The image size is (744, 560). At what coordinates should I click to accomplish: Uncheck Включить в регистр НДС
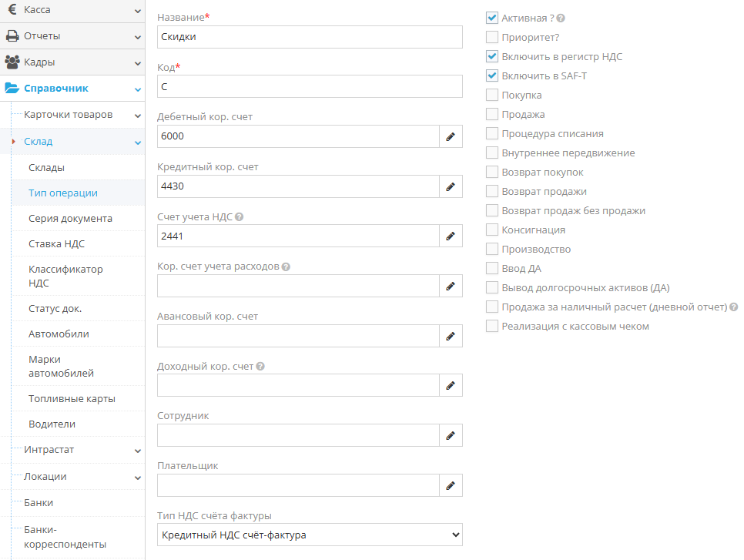click(492, 56)
